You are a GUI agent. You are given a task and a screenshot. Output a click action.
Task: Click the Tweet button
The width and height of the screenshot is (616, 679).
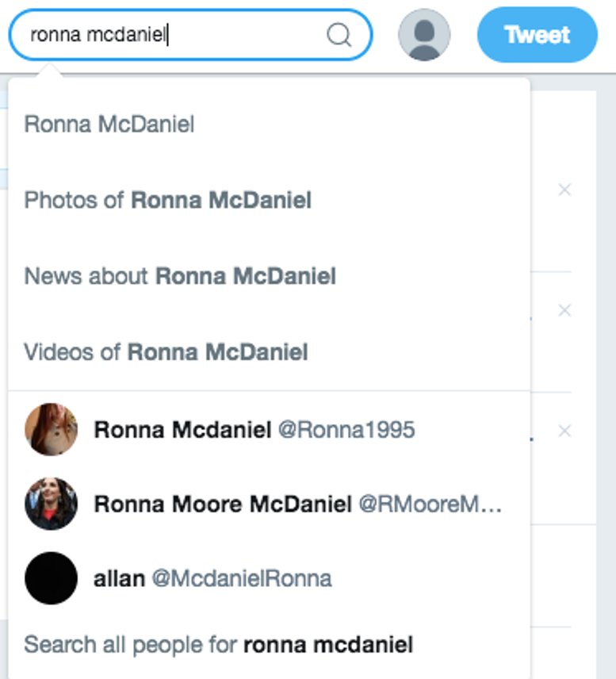537,35
